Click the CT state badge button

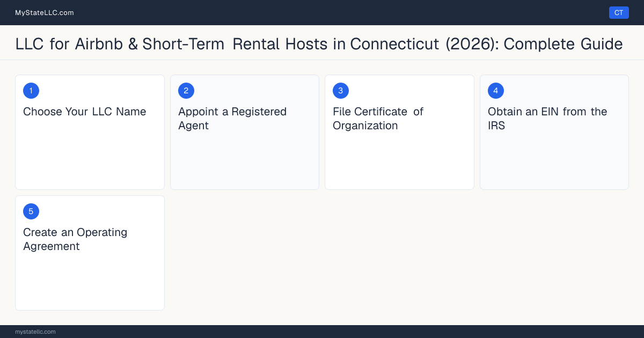click(x=619, y=13)
